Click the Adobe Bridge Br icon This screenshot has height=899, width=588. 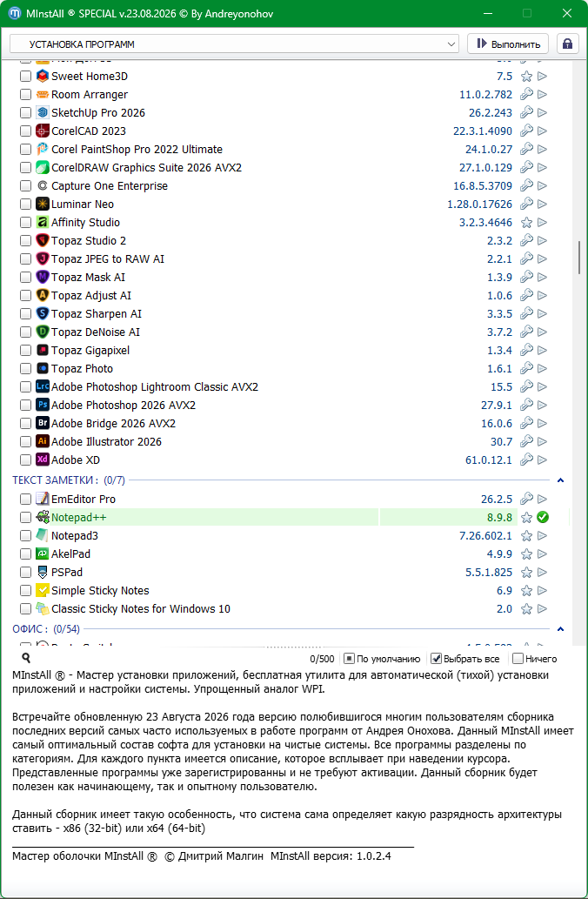point(43,424)
